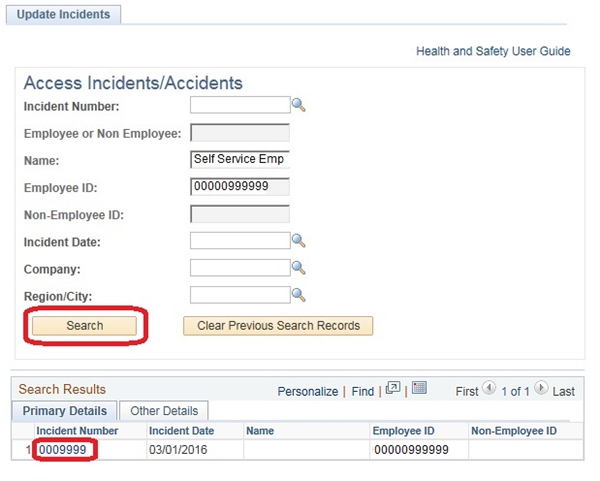Click the Find link in results
The width and height of the screenshot is (600, 481).
362,391
